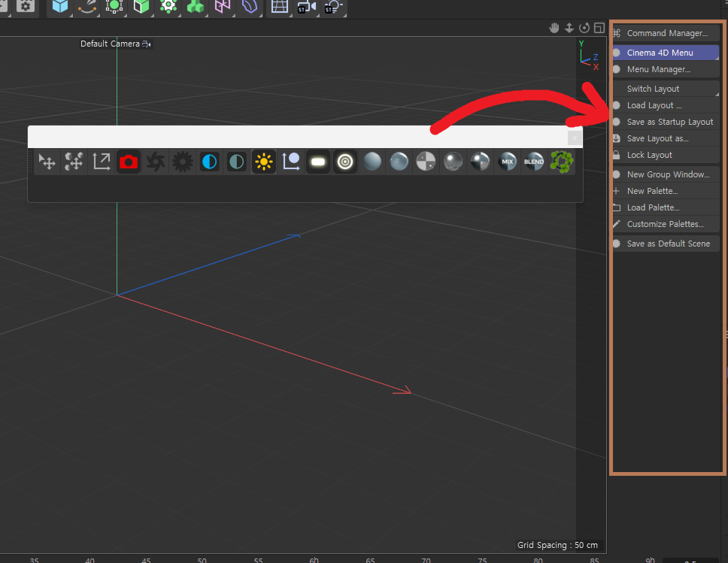Toggle the Default Camera indicator icon
Viewport: 728px width, 563px height.
147,44
